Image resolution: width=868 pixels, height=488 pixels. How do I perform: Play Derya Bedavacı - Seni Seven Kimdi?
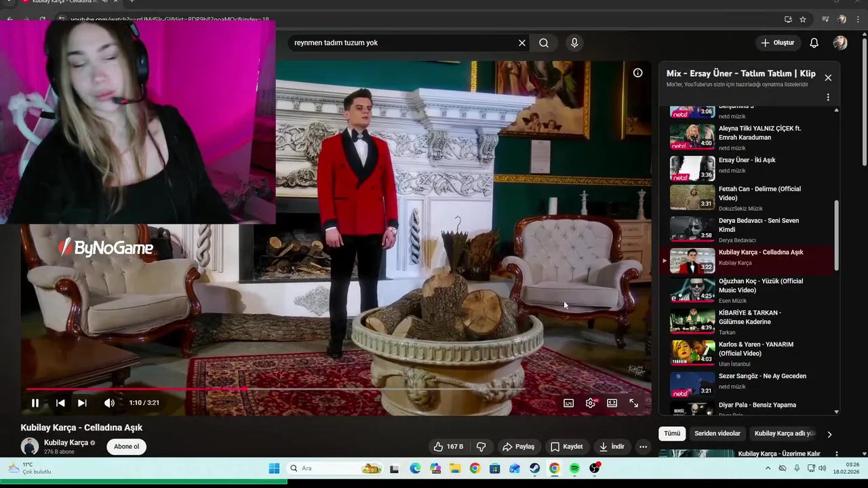click(746, 229)
